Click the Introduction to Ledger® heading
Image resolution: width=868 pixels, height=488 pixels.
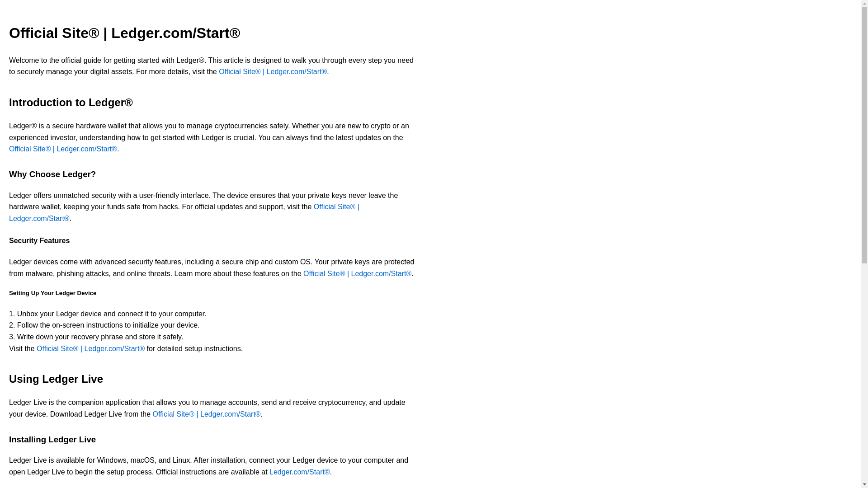71,103
